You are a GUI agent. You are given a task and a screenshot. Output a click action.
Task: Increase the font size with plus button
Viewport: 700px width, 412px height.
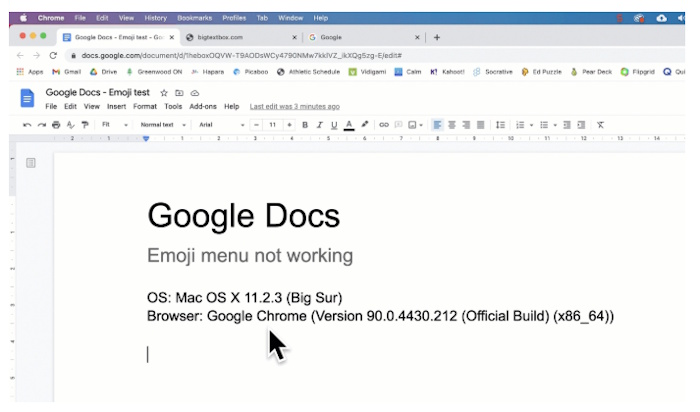tap(289, 125)
